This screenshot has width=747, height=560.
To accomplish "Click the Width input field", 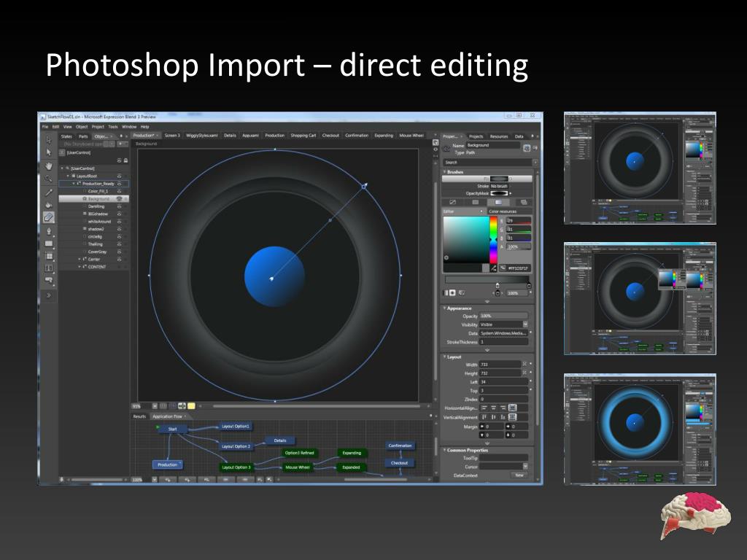I will (x=500, y=365).
